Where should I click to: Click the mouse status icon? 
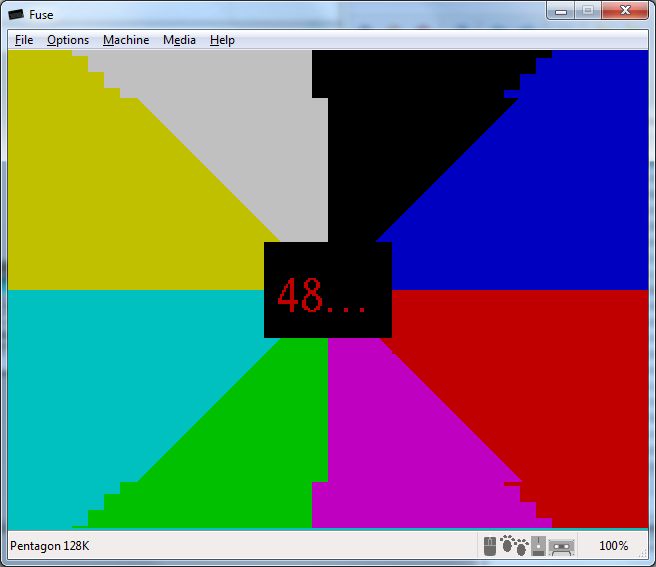pos(490,546)
